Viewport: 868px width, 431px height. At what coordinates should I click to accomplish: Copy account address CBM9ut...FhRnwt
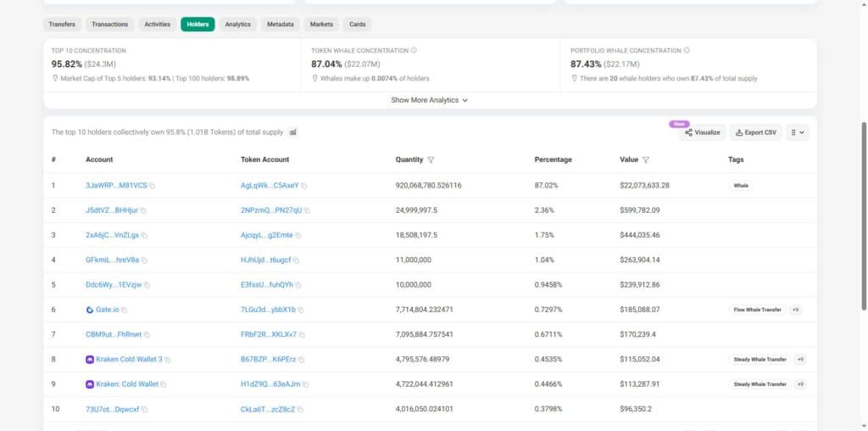(147, 334)
